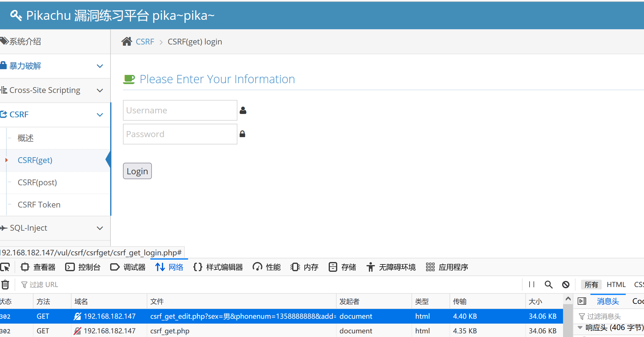Open the CSRF(post) sidebar link
Screen dimensions: 644x337
(x=37, y=183)
